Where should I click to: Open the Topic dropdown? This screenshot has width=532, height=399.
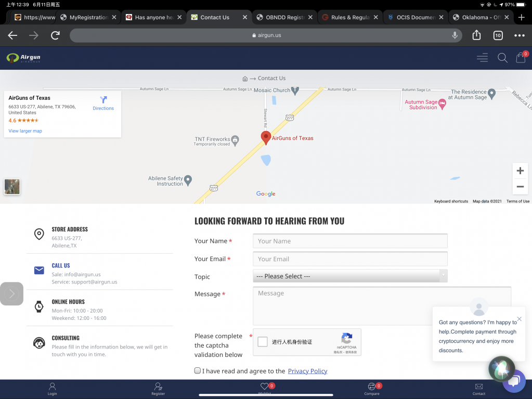pyautogui.click(x=350, y=276)
